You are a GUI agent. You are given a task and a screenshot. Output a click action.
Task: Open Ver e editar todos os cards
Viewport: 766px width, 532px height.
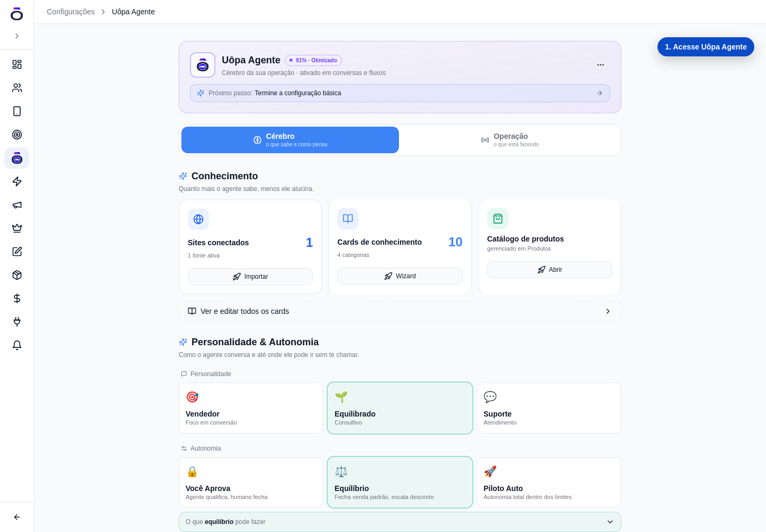coord(400,311)
